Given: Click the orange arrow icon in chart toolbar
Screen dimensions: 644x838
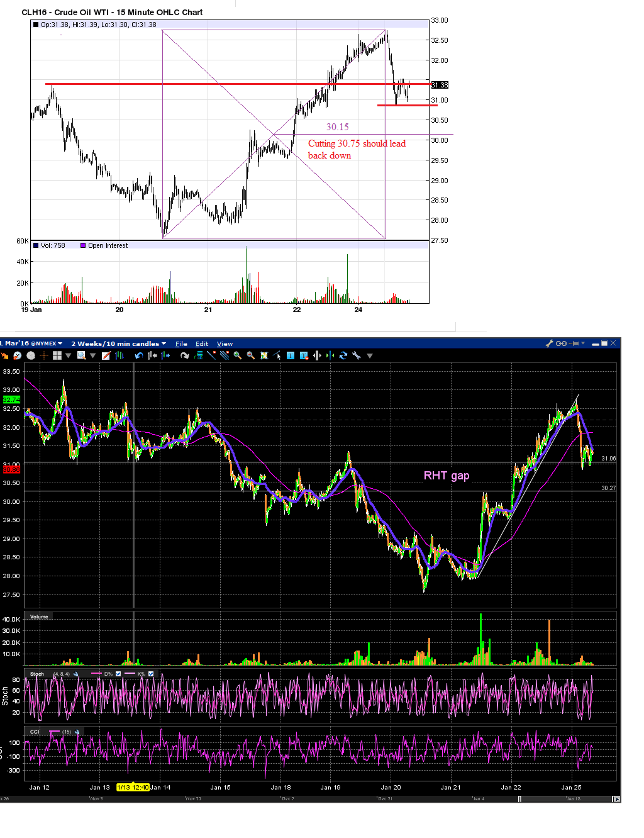Looking at the screenshot, I should pos(5,355).
